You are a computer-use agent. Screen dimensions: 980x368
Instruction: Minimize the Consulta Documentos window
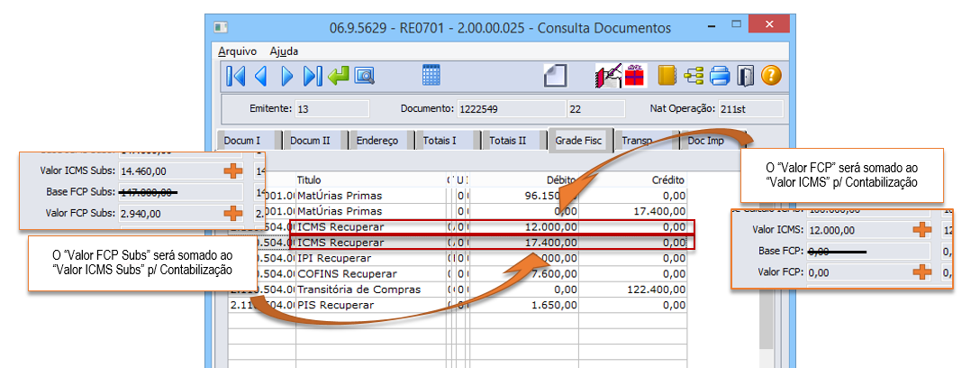(x=712, y=28)
